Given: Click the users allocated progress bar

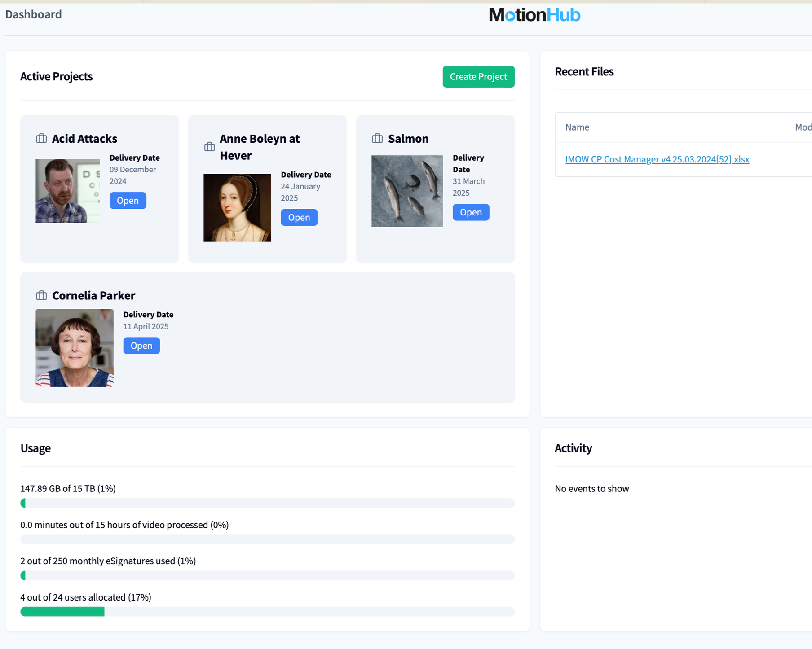Looking at the screenshot, I should tap(267, 611).
